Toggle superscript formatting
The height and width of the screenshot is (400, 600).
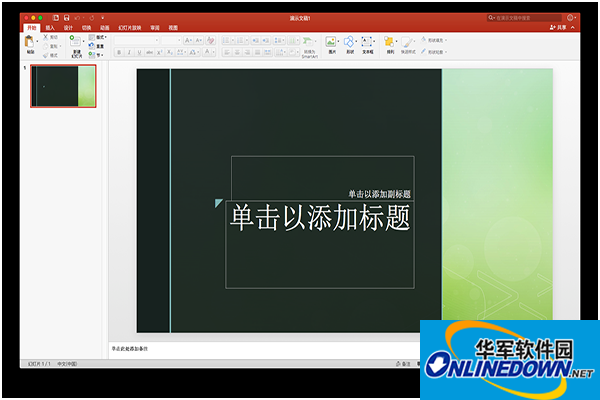coord(160,52)
